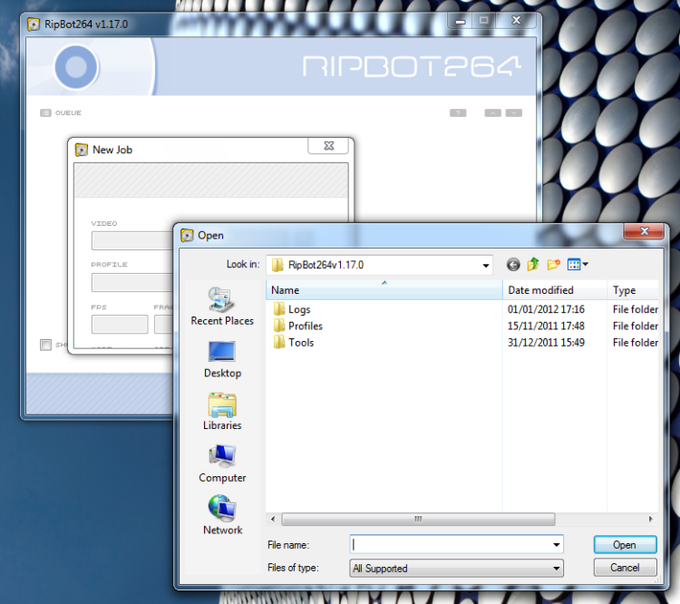The height and width of the screenshot is (604, 680).
Task: Open Libraries from the places bar
Action: click(x=222, y=411)
